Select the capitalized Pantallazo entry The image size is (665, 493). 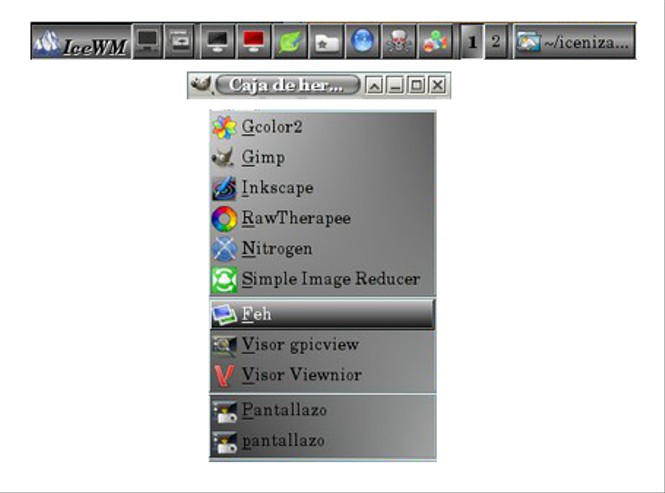pos(323,410)
